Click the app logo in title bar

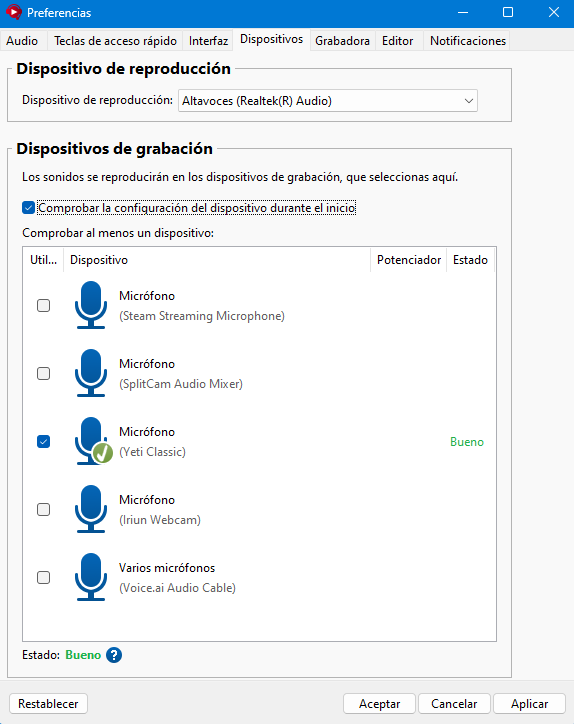point(14,12)
